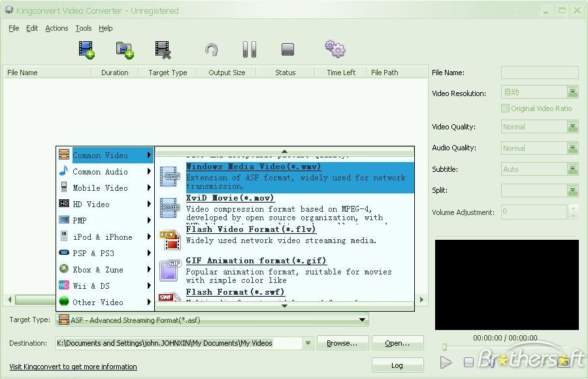Sort by the Target Type column header
Viewport: 588px width, 379px height.
pyautogui.click(x=168, y=73)
